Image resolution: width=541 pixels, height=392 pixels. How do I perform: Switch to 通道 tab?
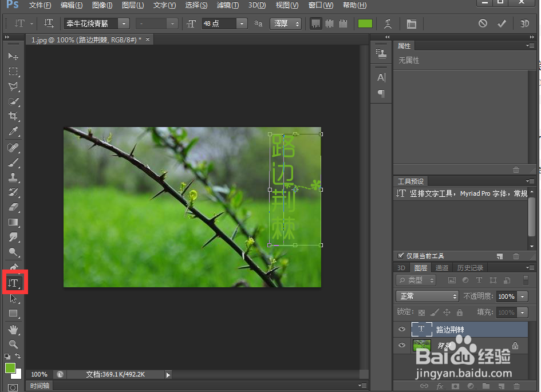coord(441,268)
